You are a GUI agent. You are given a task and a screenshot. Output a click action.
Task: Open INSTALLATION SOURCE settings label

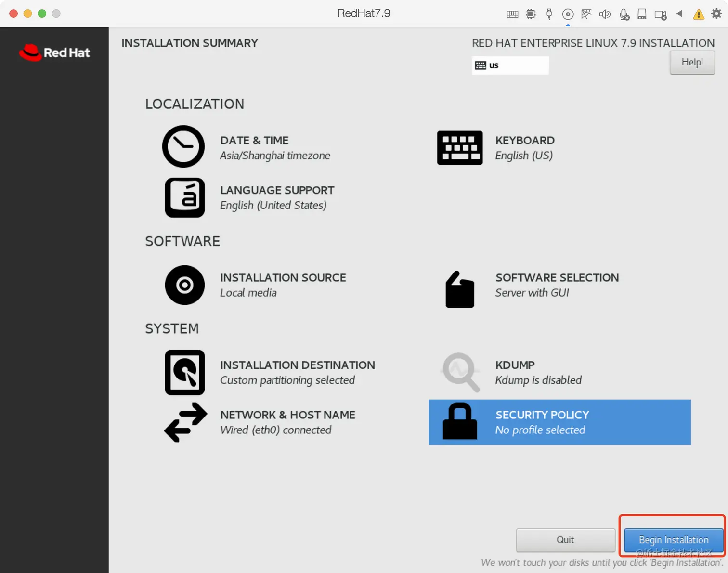[283, 278]
